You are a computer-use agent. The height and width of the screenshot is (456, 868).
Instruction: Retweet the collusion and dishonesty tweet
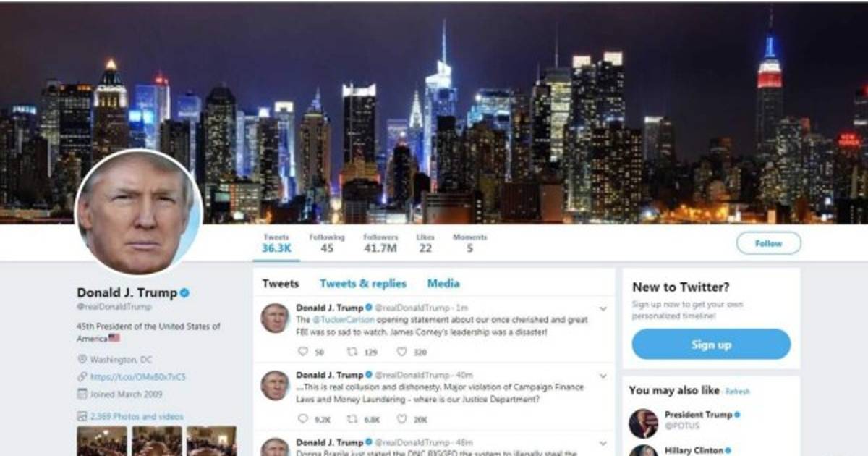[352, 419]
